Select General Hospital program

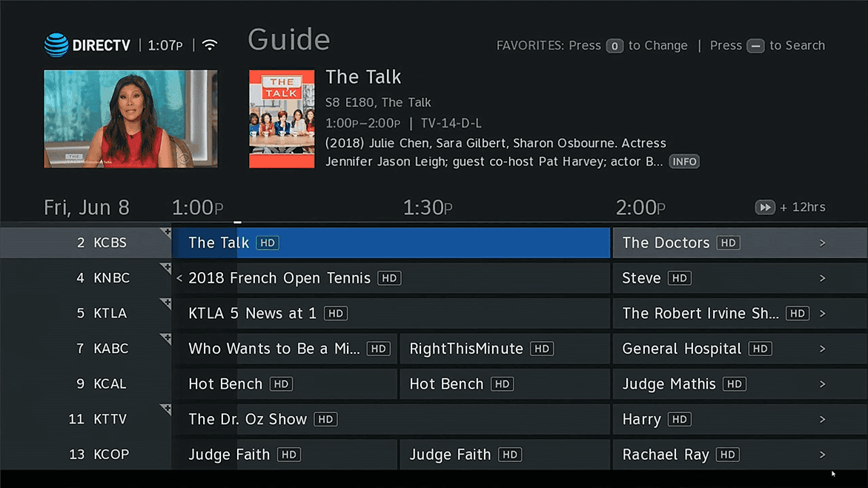tap(681, 349)
